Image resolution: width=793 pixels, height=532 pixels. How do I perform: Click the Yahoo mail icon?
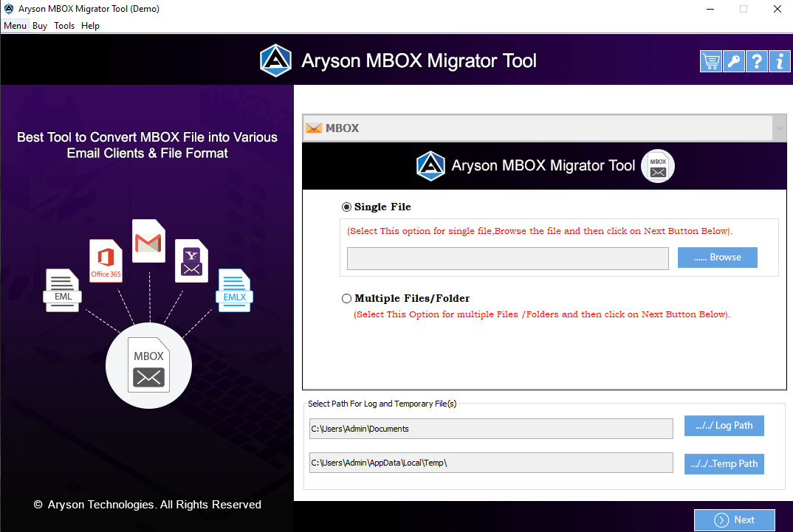(192, 260)
